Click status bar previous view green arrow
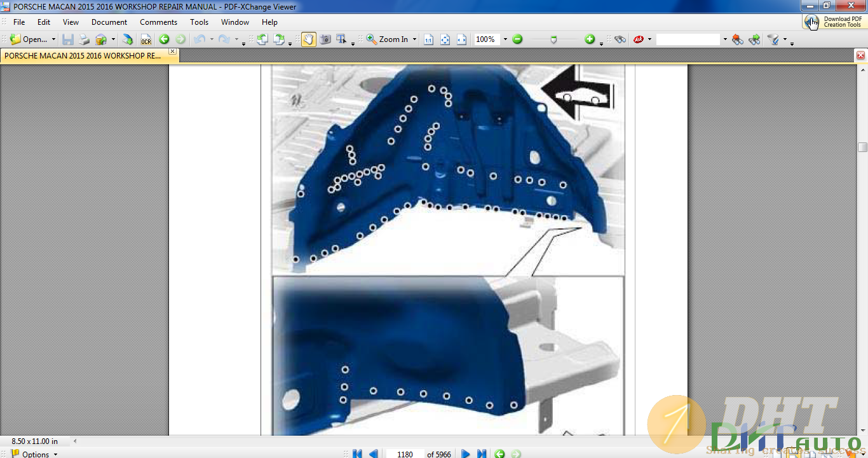Image resolution: width=868 pixels, height=458 pixels. [x=499, y=454]
